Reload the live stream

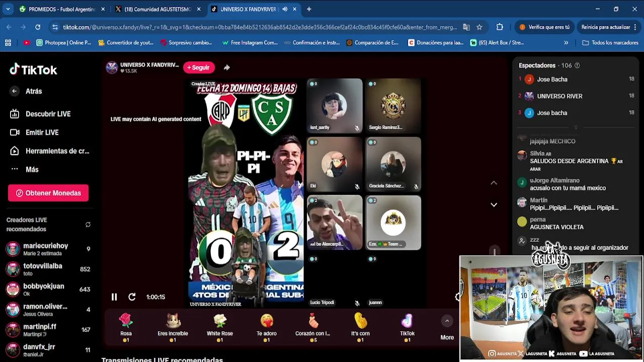(x=132, y=297)
